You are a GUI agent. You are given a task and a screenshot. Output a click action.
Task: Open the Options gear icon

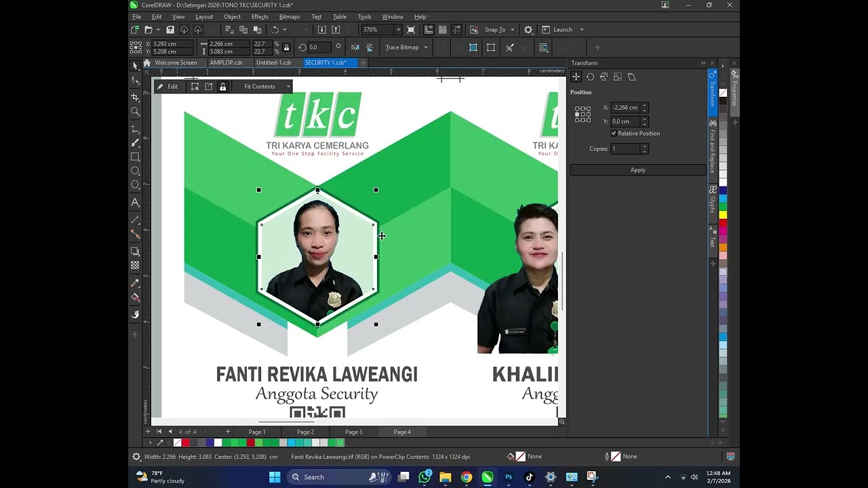click(528, 30)
